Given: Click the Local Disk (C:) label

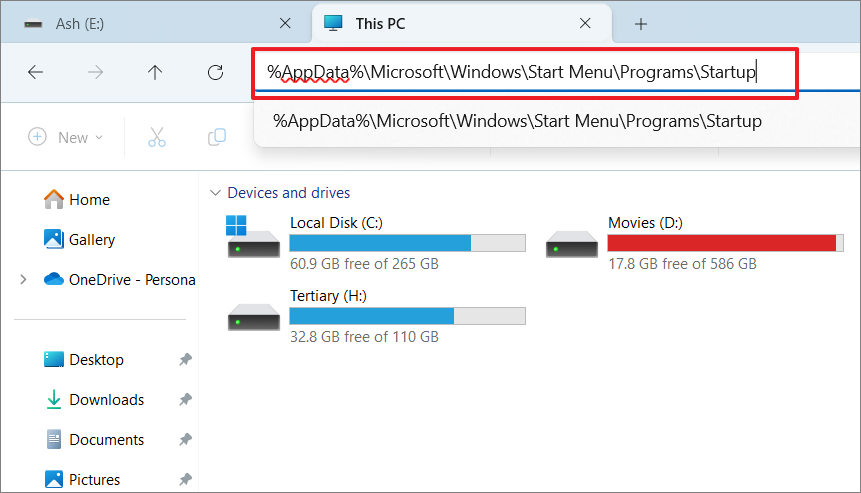Looking at the screenshot, I should [x=336, y=223].
